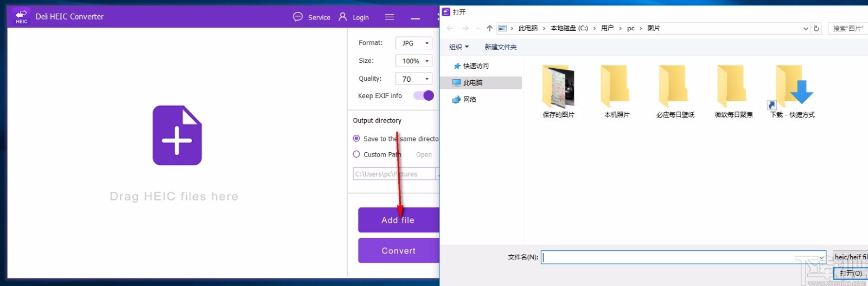Go forward in the file dialog
The height and width of the screenshot is (286, 868).
pyautogui.click(x=465, y=28)
